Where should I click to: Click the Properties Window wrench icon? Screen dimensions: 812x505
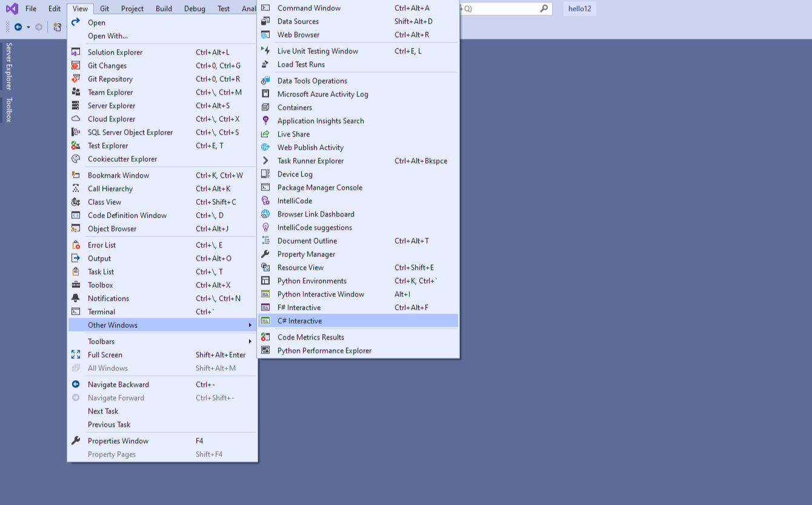click(x=76, y=441)
